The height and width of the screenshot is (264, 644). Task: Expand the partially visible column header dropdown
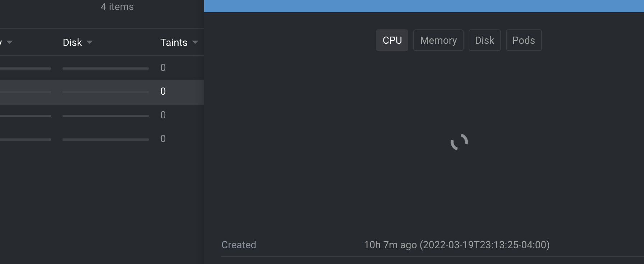click(10, 42)
